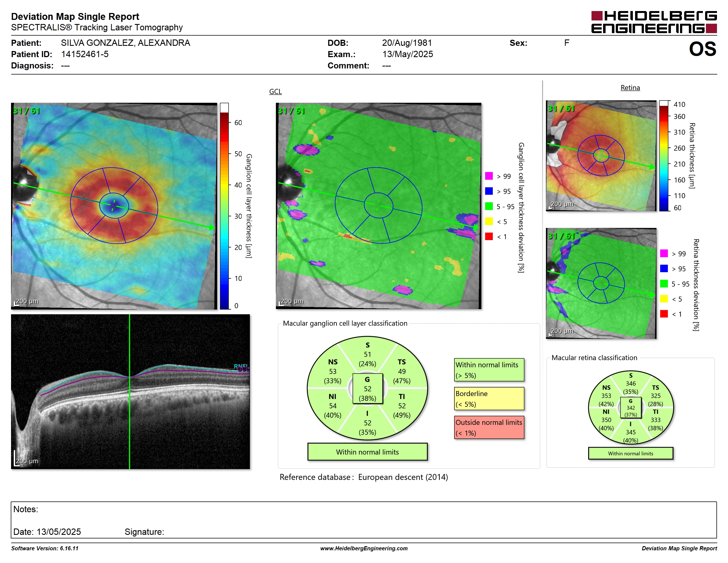Click retina sector I with value 345

(631, 432)
